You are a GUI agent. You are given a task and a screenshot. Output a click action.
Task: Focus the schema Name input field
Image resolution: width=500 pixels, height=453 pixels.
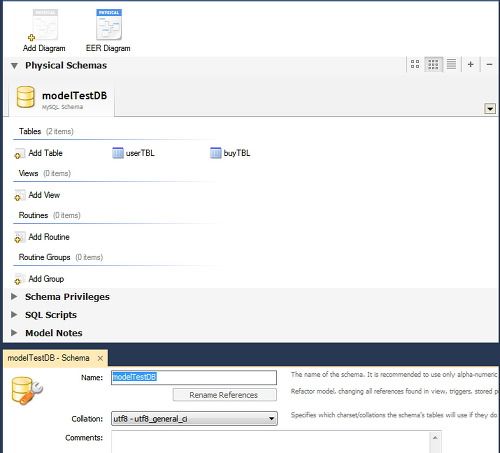[194, 377]
